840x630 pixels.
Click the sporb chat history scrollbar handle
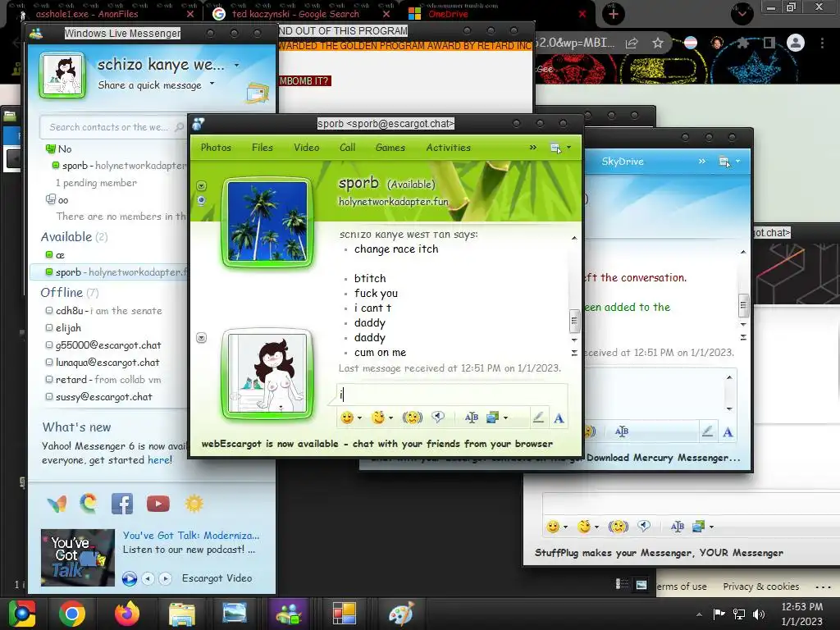(x=574, y=321)
